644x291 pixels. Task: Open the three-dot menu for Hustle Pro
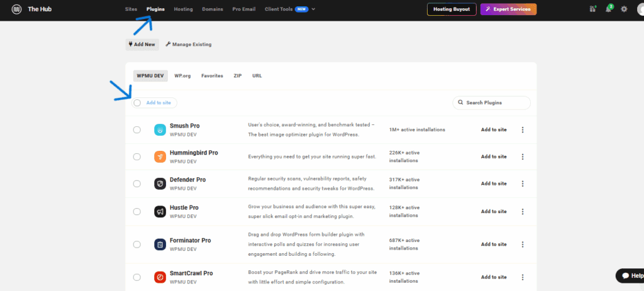pyautogui.click(x=522, y=212)
